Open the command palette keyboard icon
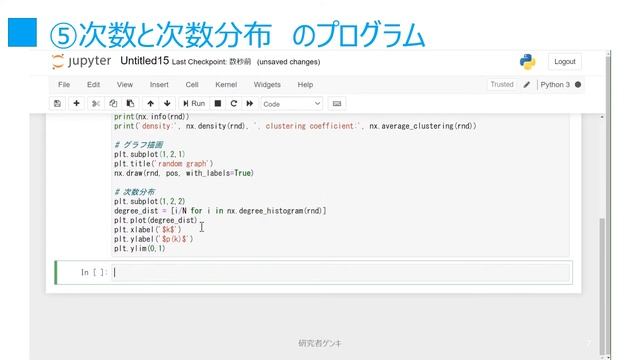 tap(337, 104)
